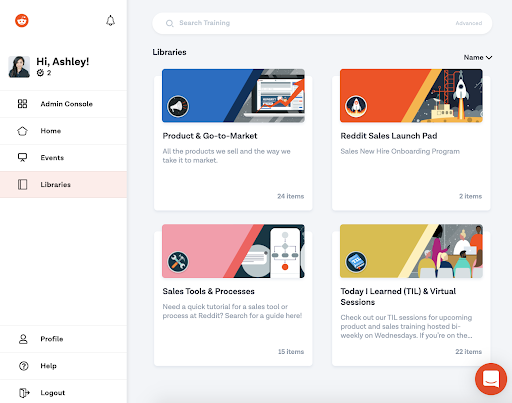
Task: Click the search magnifier icon
Action: click(170, 23)
